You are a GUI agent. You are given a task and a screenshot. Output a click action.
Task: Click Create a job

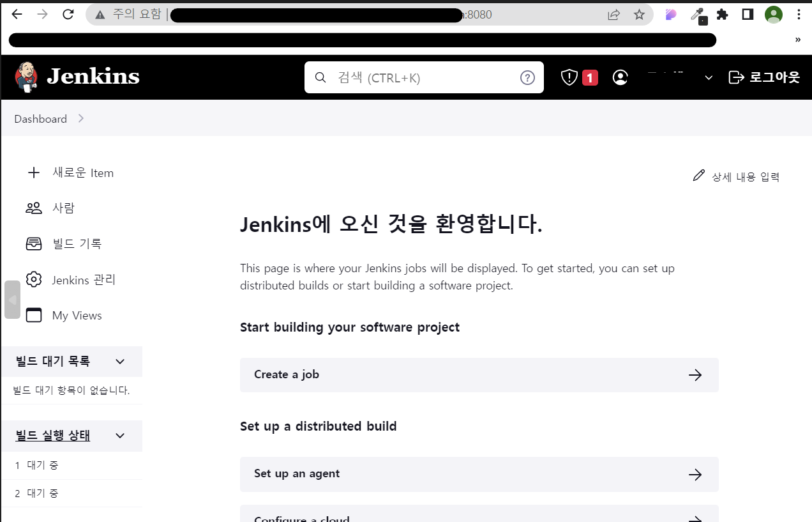tap(479, 375)
